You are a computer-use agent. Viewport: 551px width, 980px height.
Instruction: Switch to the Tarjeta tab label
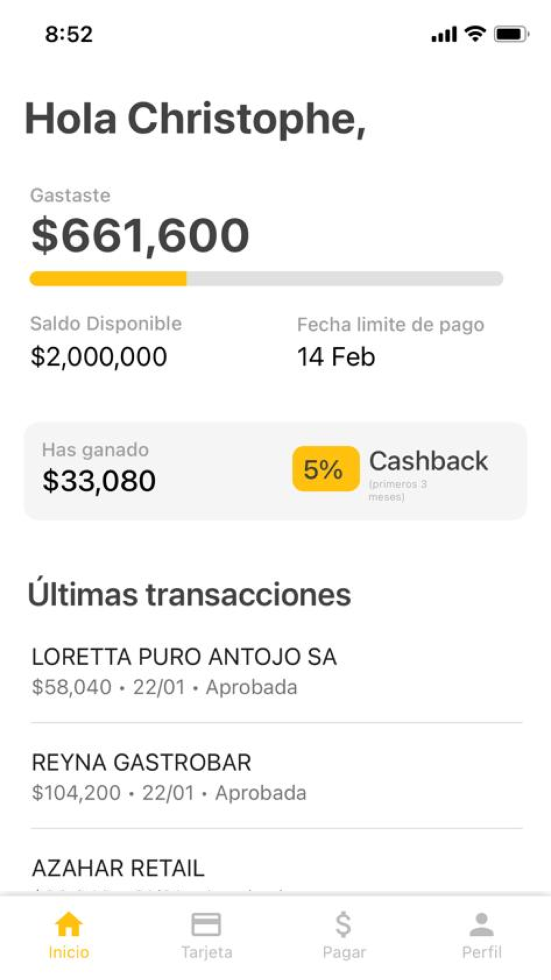(x=207, y=952)
